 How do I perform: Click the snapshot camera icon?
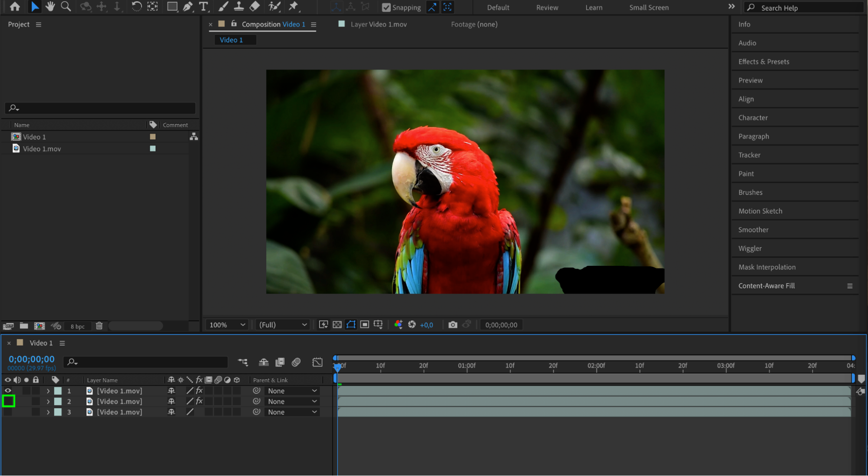pyautogui.click(x=452, y=325)
